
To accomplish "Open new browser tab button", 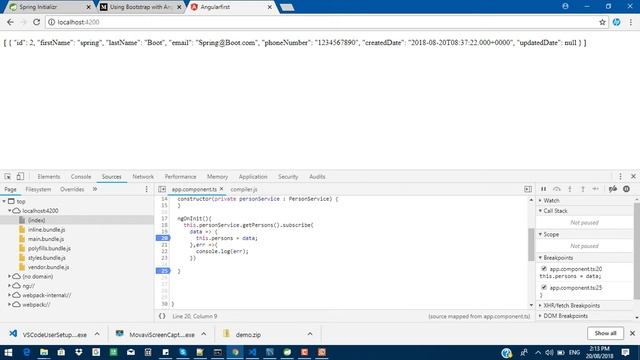I will click(x=287, y=7).
